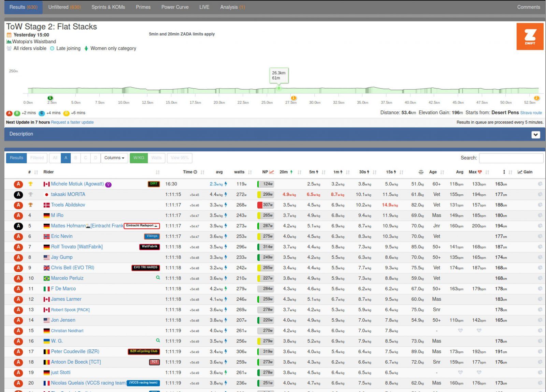546x392 pixels.
Task: Click the orange Zwift logo icon
Action: point(530,36)
